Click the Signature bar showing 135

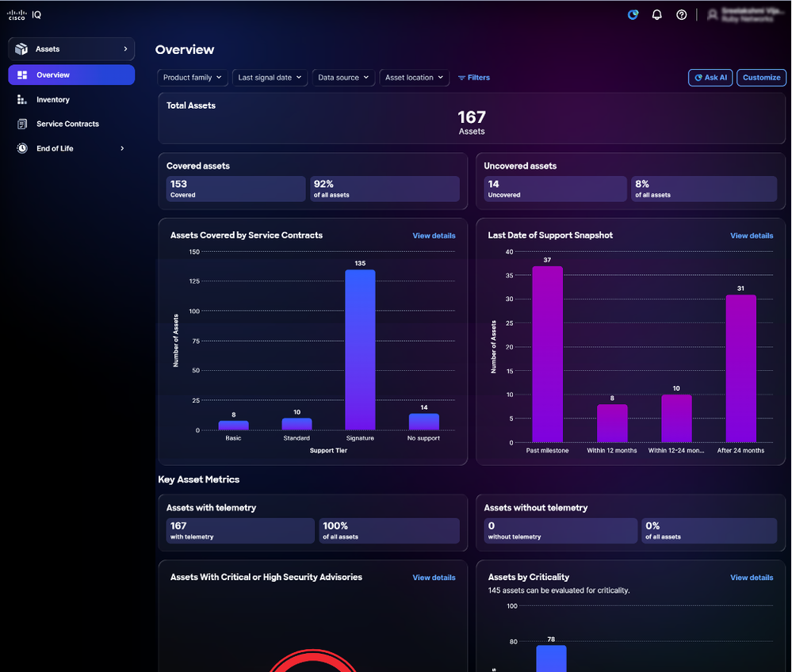click(x=360, y=350)
